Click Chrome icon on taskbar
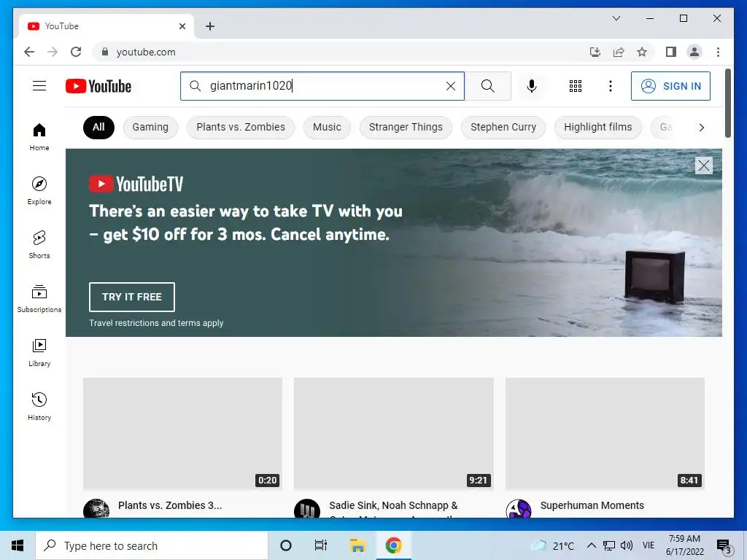 point(393,545)
